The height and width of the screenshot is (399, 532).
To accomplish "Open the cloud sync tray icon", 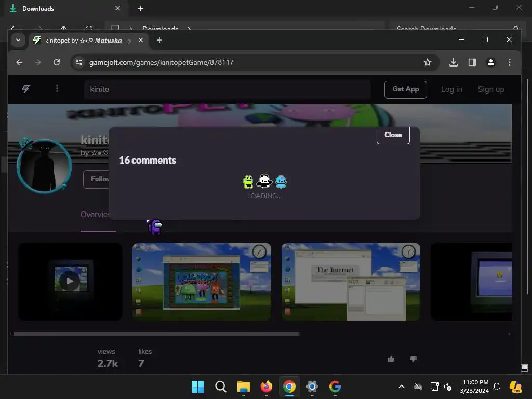I will point(418,387).
